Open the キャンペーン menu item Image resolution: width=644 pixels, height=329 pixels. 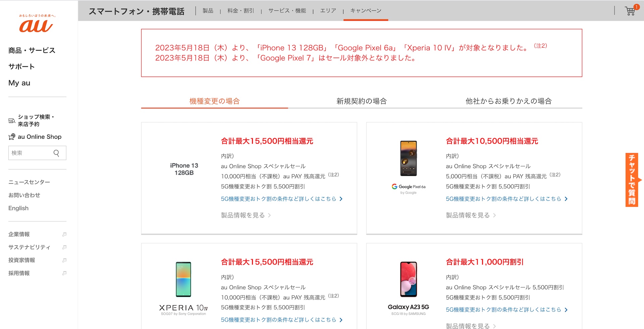coord(366,11)
